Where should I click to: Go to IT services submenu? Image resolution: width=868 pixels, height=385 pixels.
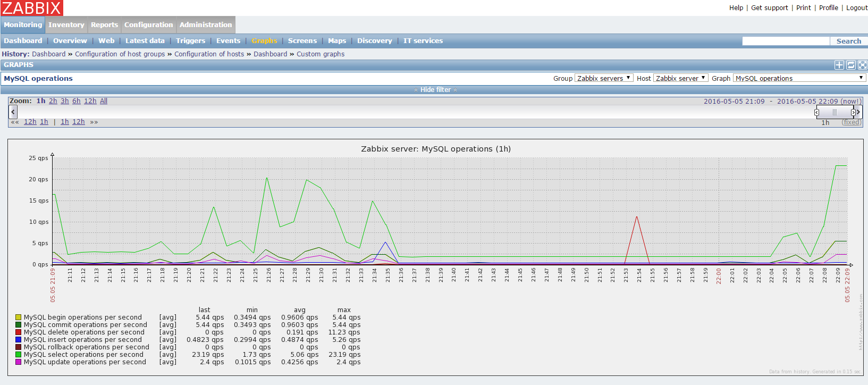(423, 41)
